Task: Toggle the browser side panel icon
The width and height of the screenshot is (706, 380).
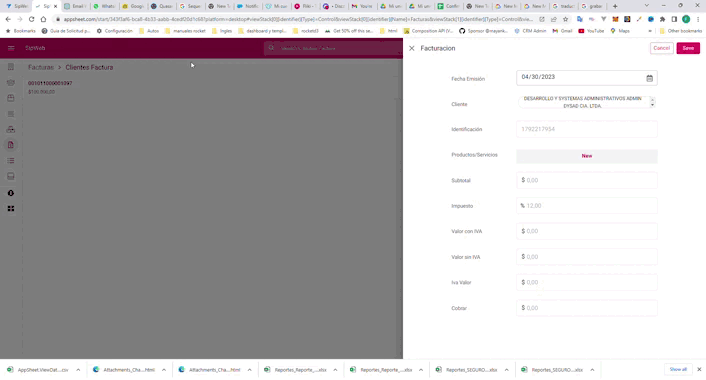Action: coord(674,19)
